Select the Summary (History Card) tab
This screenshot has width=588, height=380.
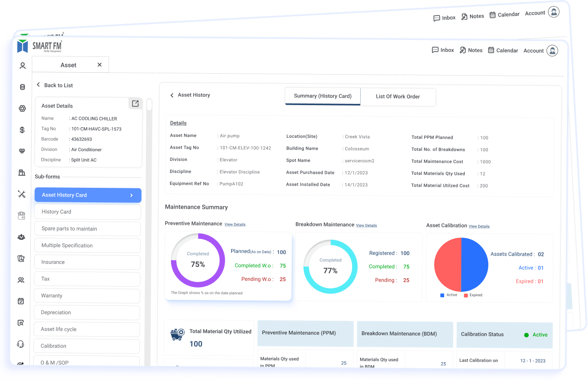(322, 96)
